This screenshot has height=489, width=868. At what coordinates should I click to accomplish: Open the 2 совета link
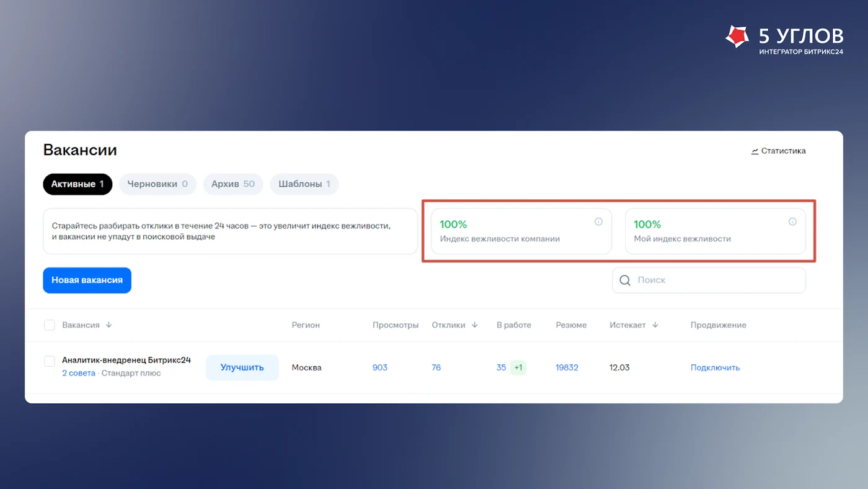click(x=79, y=374)
